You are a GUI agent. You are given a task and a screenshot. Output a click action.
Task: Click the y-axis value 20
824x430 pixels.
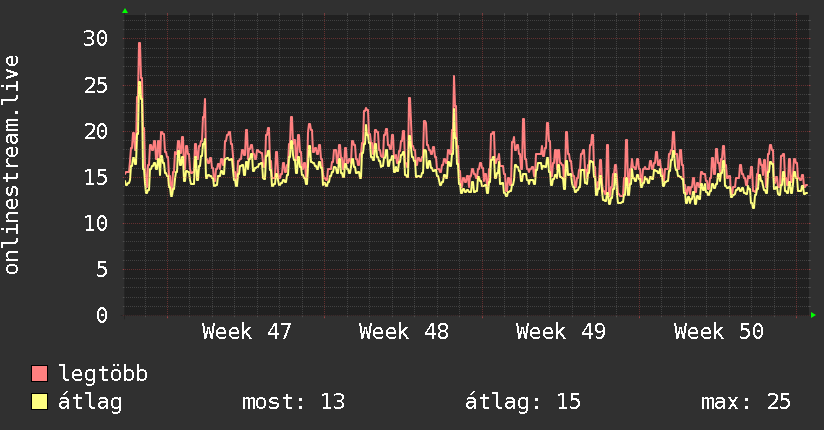(x=96, y=131)
